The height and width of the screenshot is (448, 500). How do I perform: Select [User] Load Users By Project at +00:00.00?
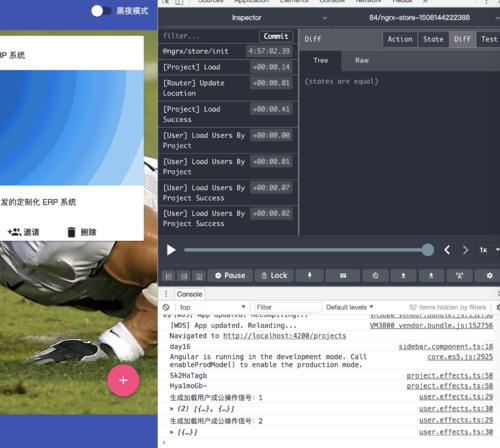pyautogui.click(x=228, y=140)
